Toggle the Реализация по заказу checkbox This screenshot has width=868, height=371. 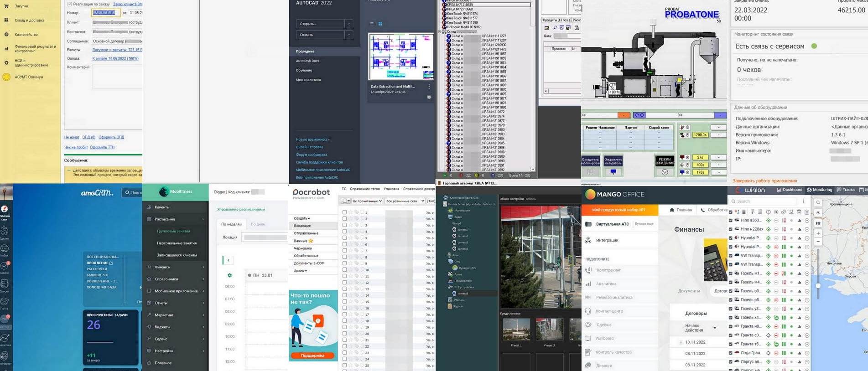coord(69,4)
